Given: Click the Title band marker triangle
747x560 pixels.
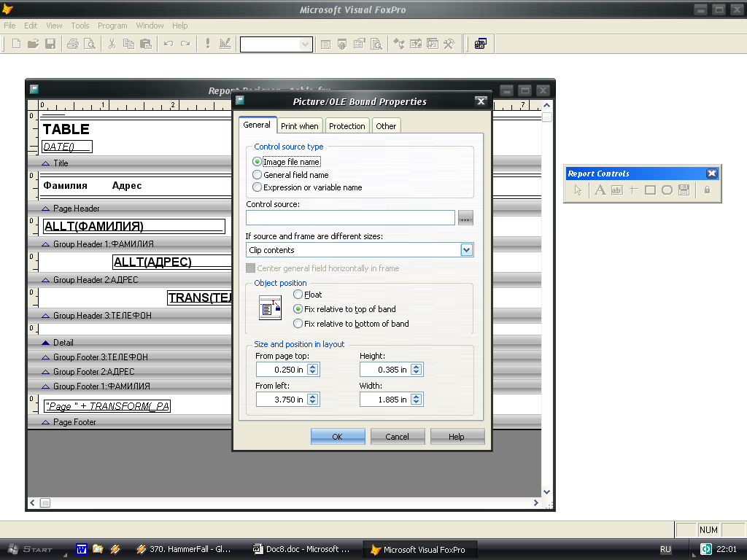Looking at the screenshot, I should [46, 163].
